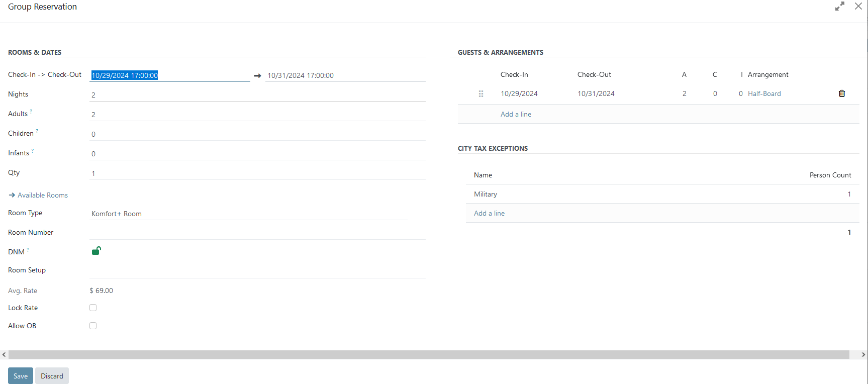Screen dimensions: 868x384
Task: Grab the drag handle of the 10/29/2024 row
Action: pyautogui.click(x=481, y=93)
